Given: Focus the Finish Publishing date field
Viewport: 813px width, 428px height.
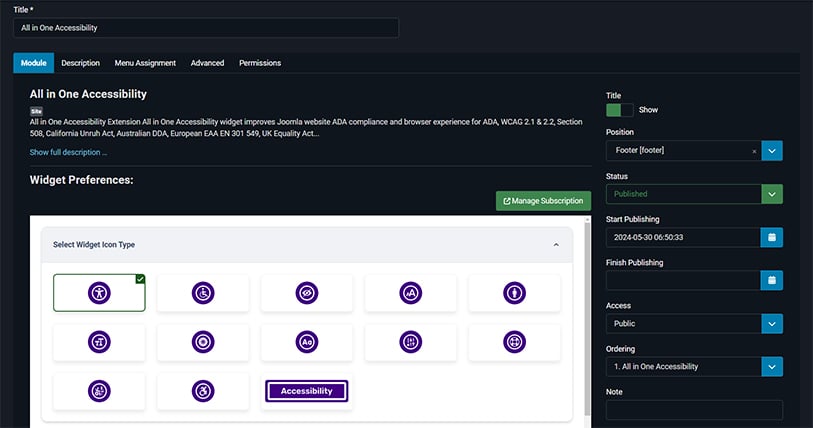Looking at the screenshot, I should (x=683, y=280).
